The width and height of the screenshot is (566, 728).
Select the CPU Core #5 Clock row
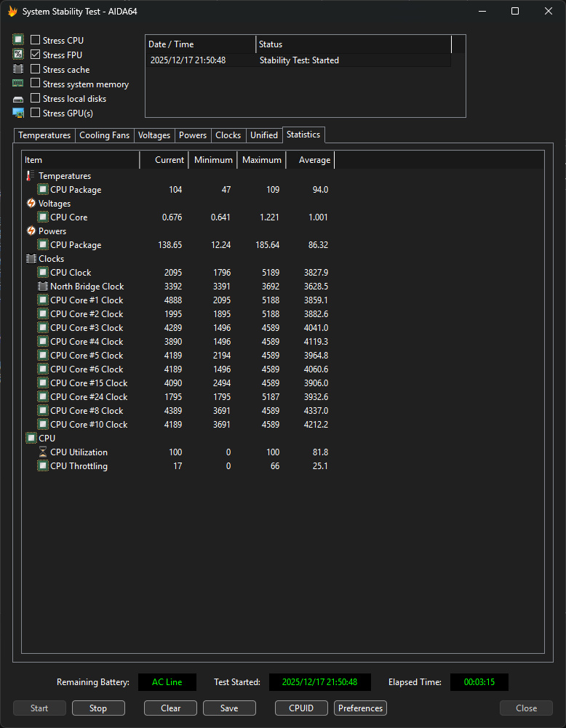(x=178, y=355)
